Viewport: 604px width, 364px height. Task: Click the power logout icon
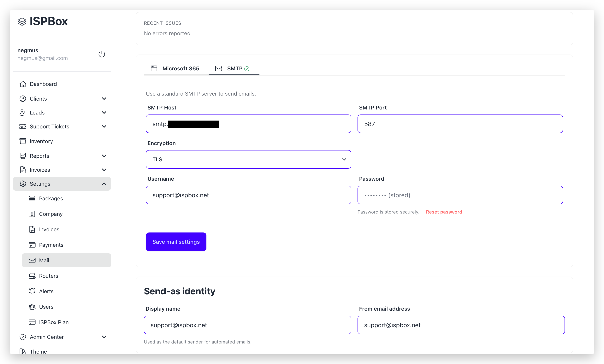click(x=102, y=54)
